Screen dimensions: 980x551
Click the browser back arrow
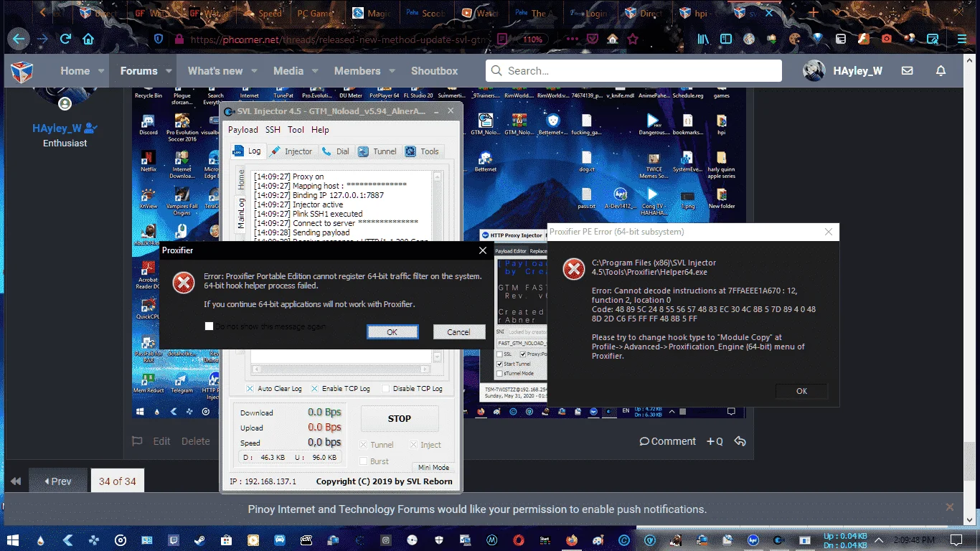[18, 39]
